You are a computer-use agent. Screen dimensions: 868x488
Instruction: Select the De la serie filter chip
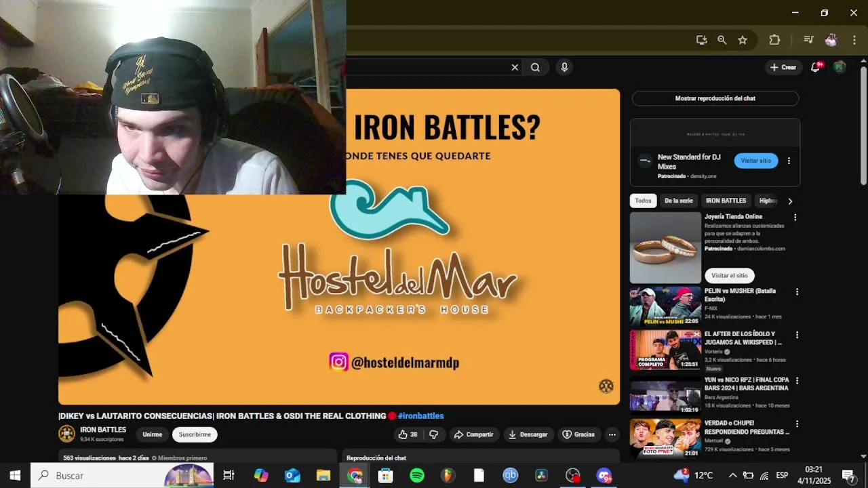coord(679,201)
